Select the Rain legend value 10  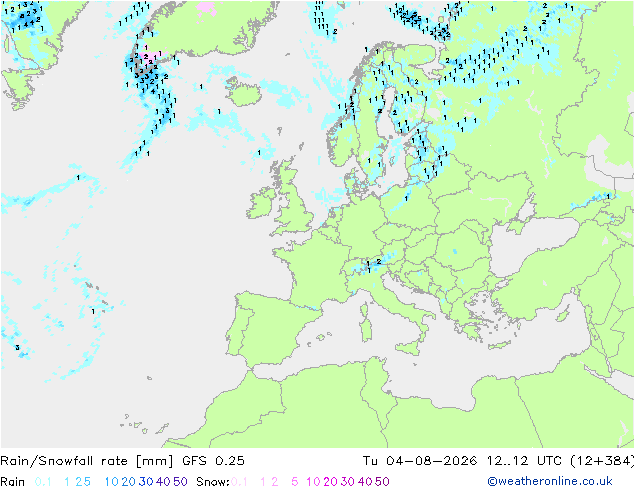(112, 482)
